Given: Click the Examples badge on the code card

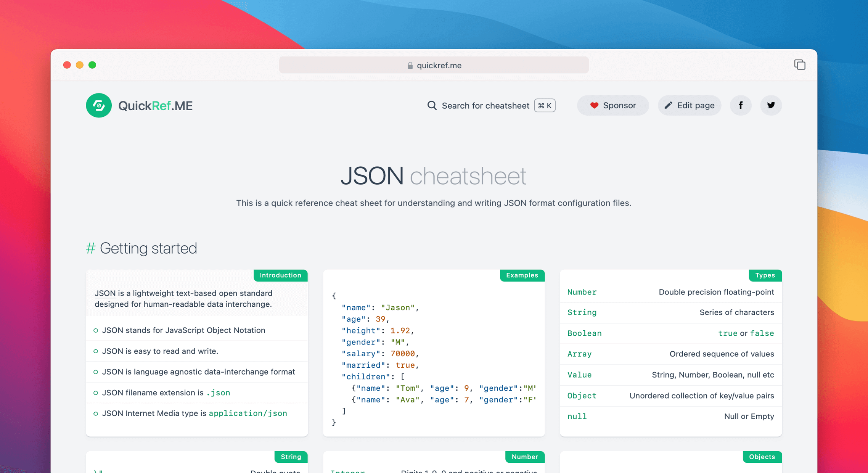Looking at the screenshot, I should 522,275.
